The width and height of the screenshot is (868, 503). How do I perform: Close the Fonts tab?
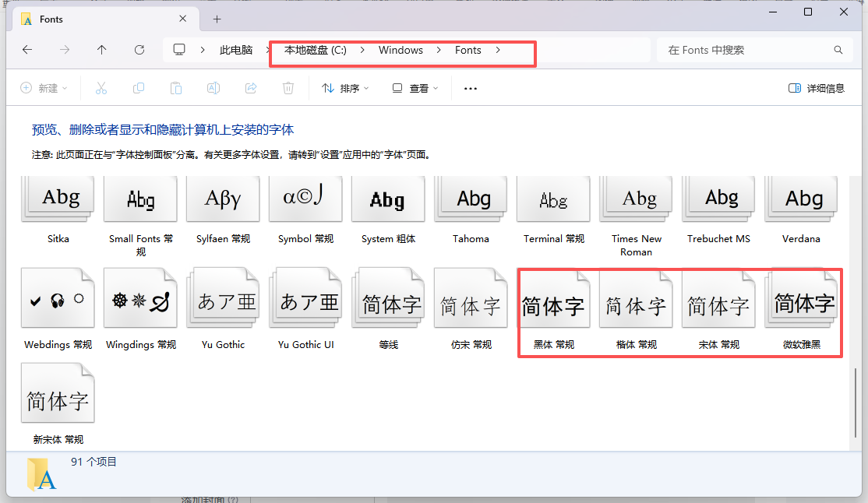pyautogui.click(x=182, y=19)
